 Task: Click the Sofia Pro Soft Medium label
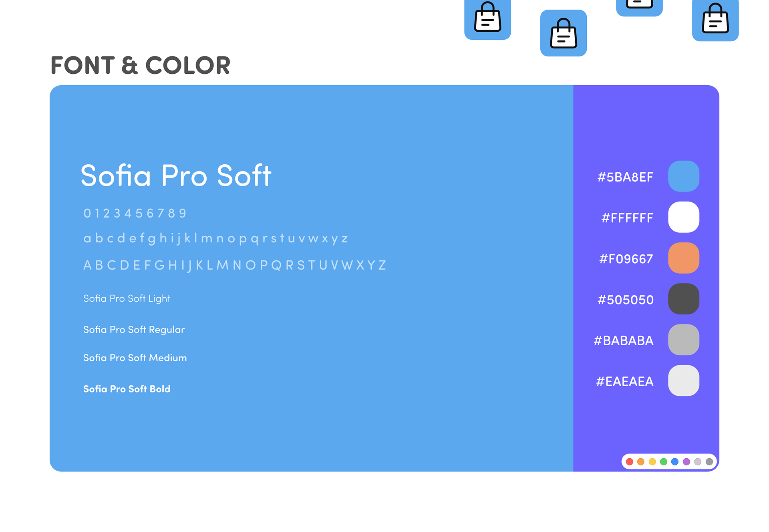tap(135, 358)
